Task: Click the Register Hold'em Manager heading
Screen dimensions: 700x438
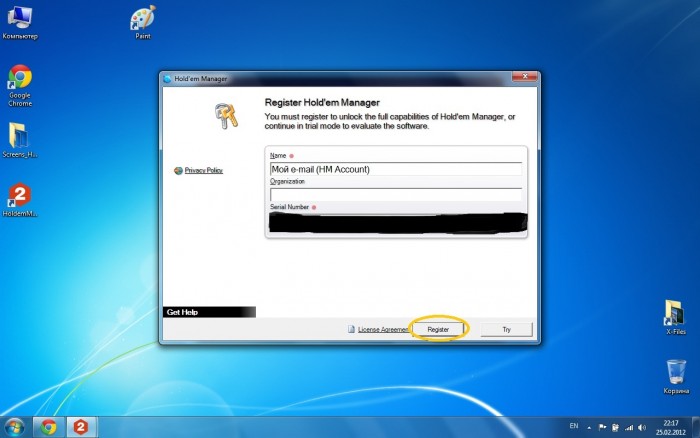Action: click(x=322, y=102)
